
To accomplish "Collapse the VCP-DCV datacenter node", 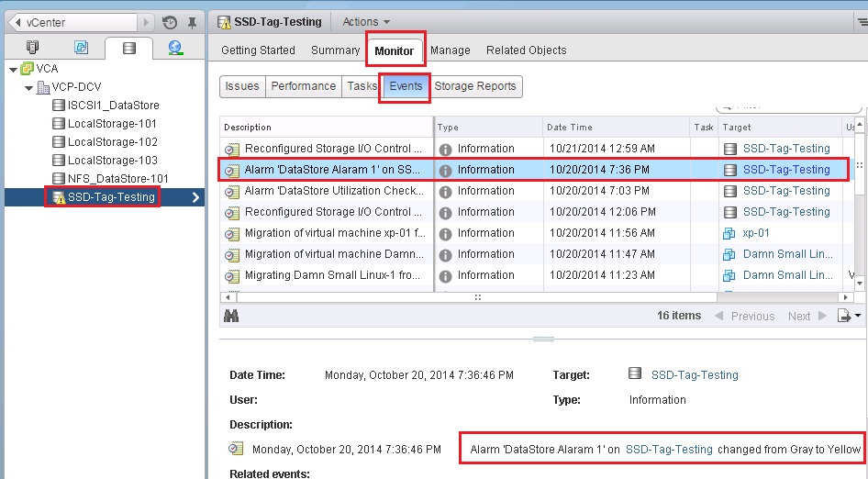I will pos(28,88).
